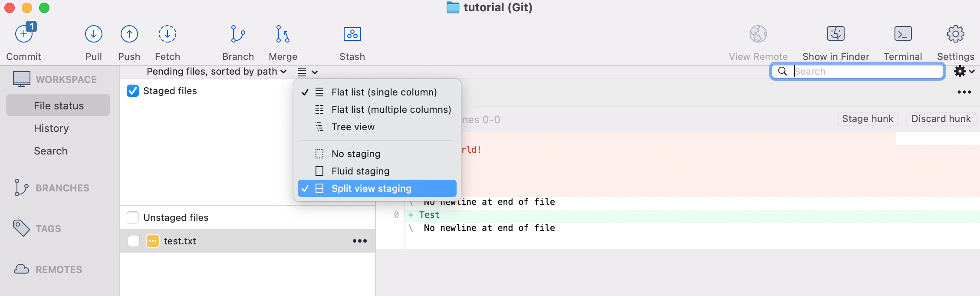Open the Settings gear in toolbar
Screen dimensions: 980x296
[955, 34]
